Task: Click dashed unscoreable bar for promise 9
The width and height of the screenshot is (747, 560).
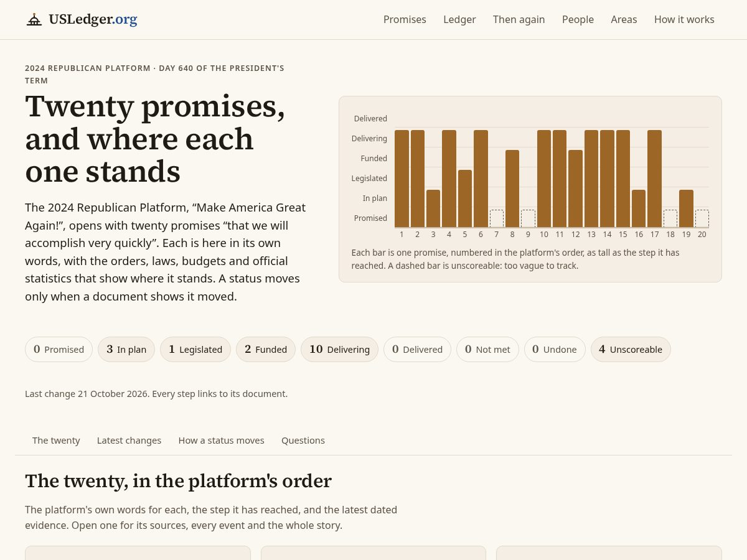Action: (528, 218)
